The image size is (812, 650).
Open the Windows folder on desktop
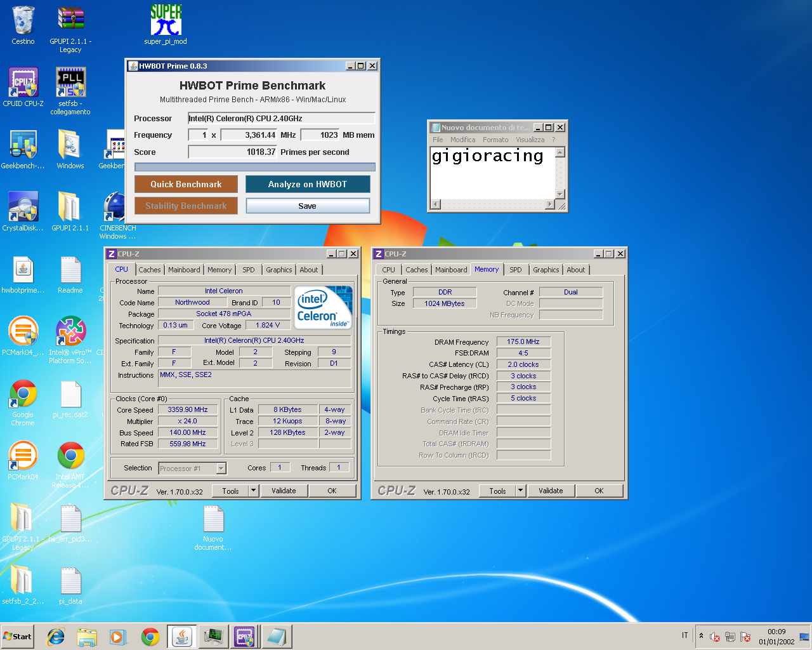pos(70,150)
